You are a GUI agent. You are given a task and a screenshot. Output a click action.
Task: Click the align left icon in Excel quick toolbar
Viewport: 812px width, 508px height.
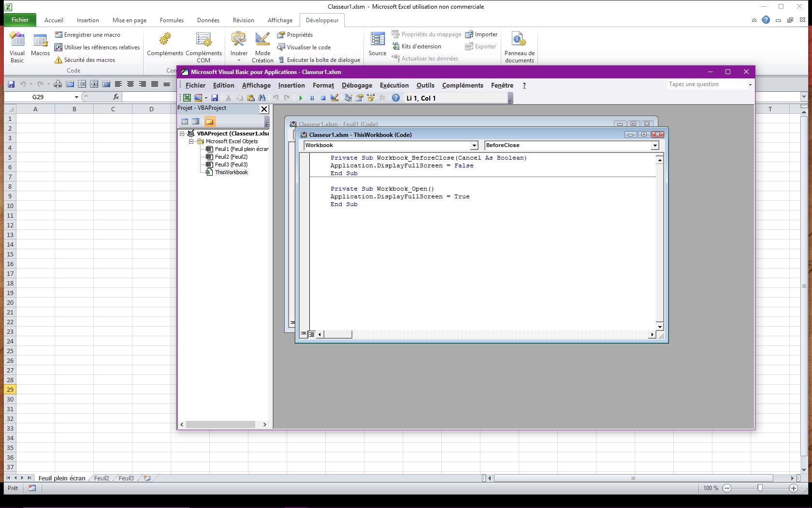click(x=118, y=84)
